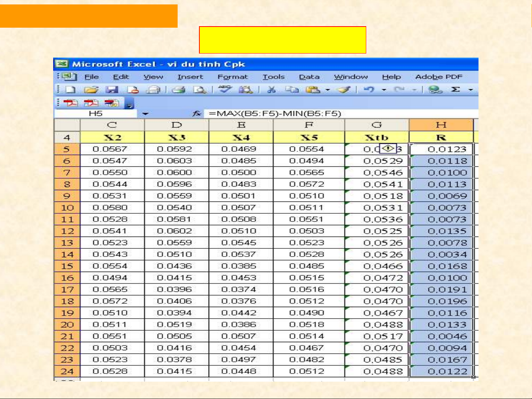Activate the Format Painter brush icon
This screenshot has height=399, width=532.
[344, 90]
